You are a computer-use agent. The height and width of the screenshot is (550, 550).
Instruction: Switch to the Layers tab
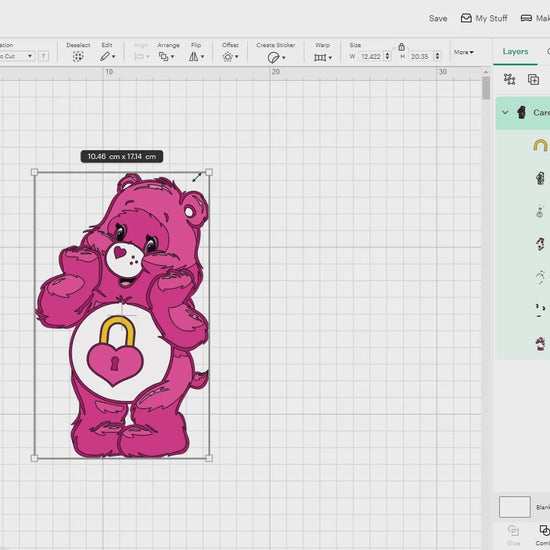click(515, 52)
